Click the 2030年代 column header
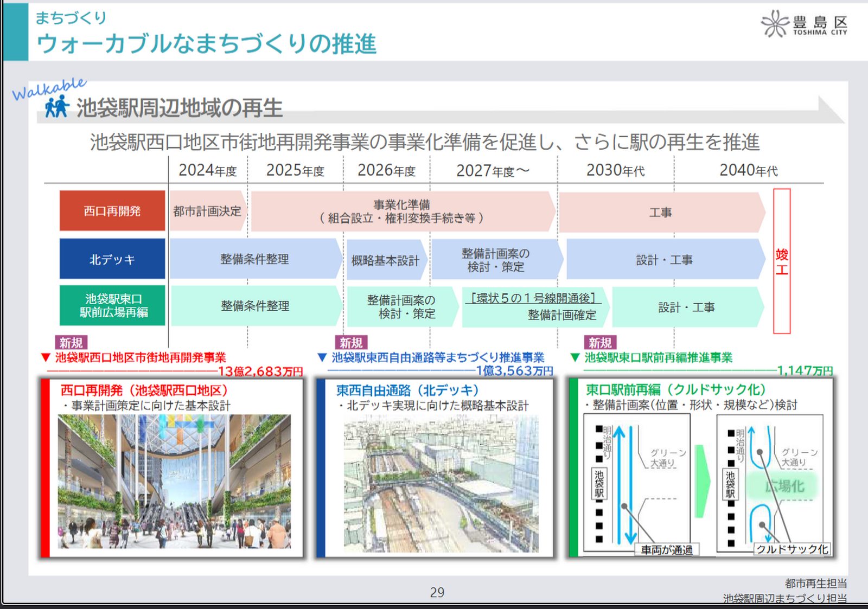Image resolution: width=868 pixels, height=609 pixels. click(615, 170)
